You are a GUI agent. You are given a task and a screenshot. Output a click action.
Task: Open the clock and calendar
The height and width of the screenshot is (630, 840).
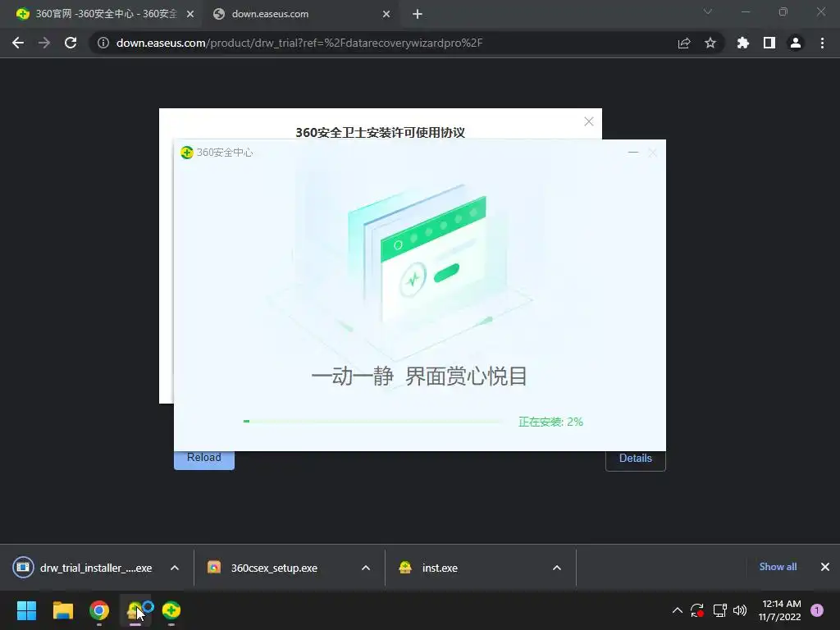(779, 610)
